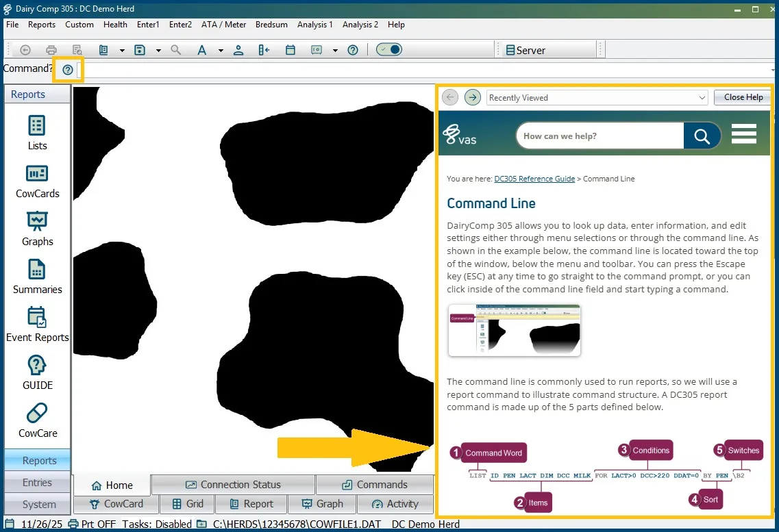The image size is (779, 532).
Task: Open Event Reports in the sidebar
Action: tap(37, 325)
